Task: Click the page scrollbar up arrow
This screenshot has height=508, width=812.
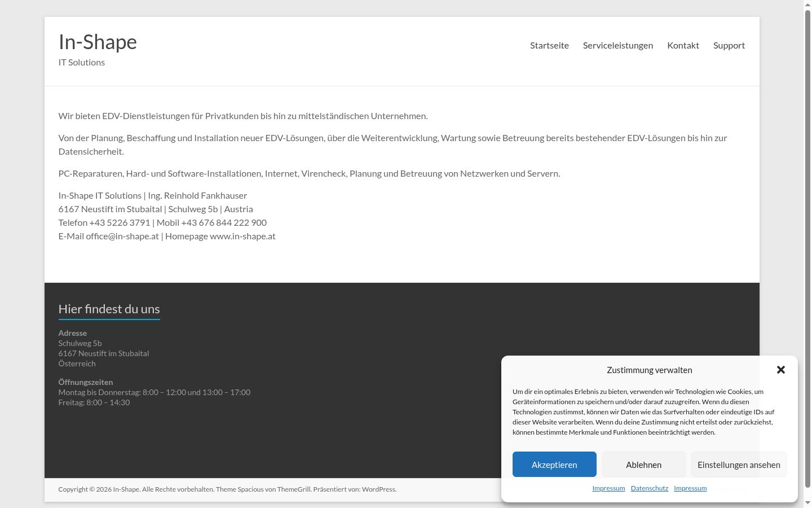Action: coord(807,5)
